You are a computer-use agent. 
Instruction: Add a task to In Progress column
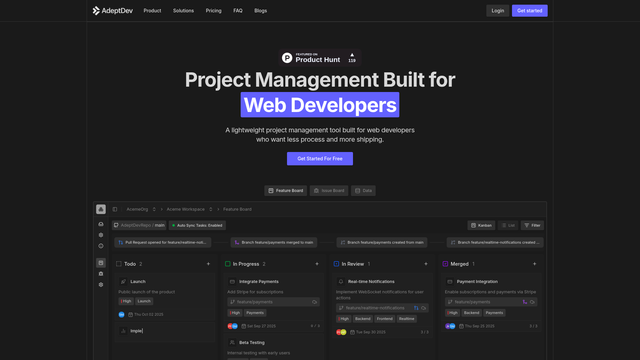317,264
